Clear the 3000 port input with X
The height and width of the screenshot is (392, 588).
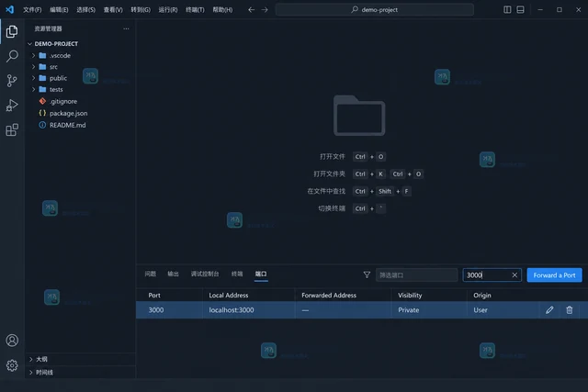pos(514,275)
